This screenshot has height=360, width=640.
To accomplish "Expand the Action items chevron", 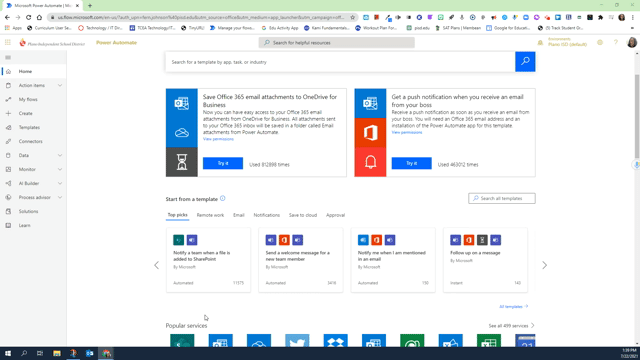I will click(60, 85).
